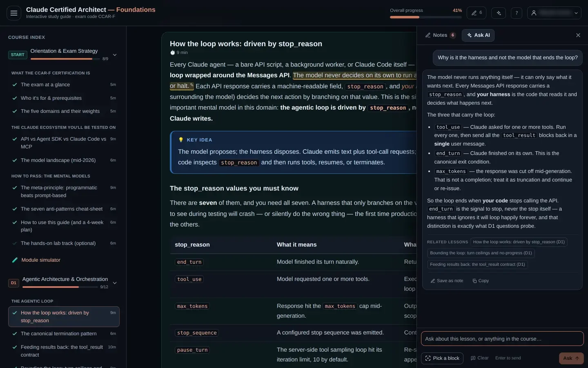The width and height of the screenshot is (588, 368).
Task: Open sidebar lesson 'Feeding results back: the tool_result contract'
Action: tap(64, 351)
